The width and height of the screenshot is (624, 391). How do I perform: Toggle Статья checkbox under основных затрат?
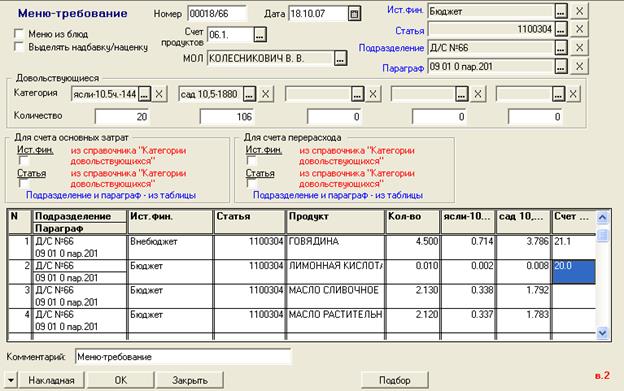pos(24,183)
